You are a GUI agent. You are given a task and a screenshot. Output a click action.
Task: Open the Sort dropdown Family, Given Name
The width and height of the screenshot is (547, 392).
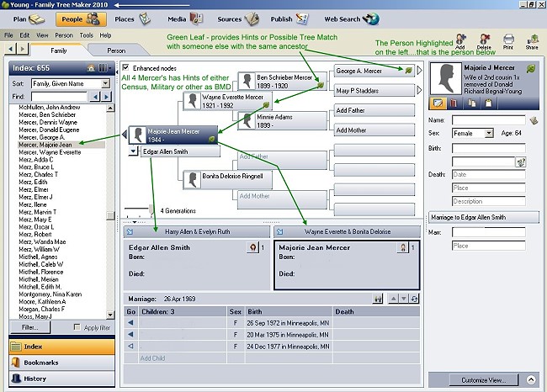tap(105, 84)
